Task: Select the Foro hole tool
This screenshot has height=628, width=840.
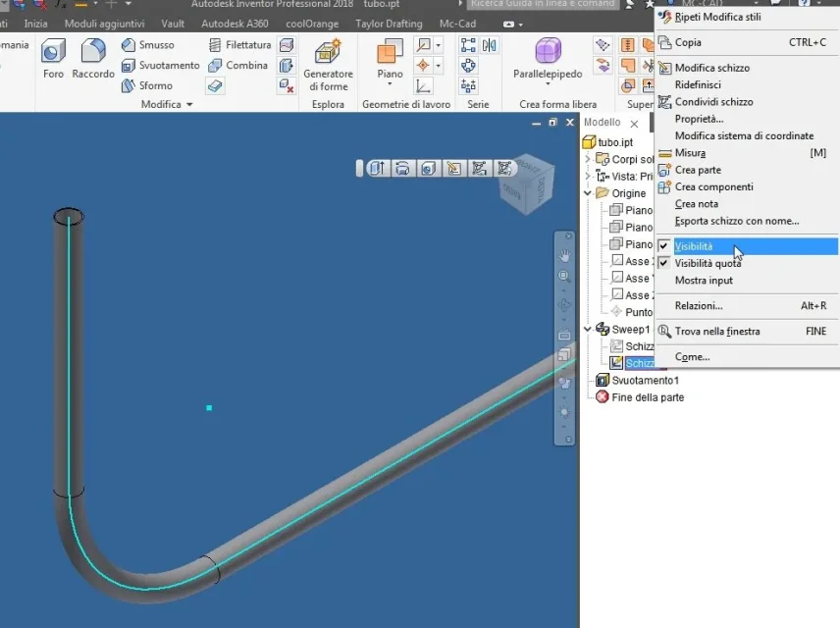Action: point(53,58)
